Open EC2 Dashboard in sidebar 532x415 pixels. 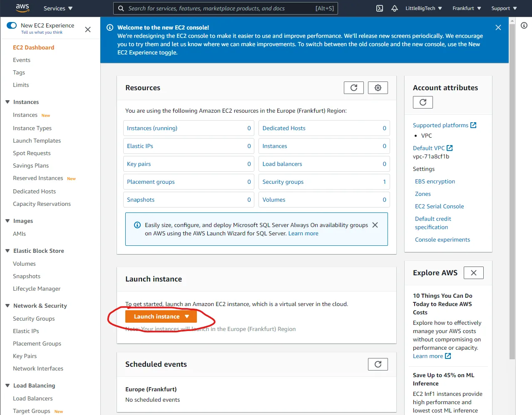tap(34, 47)
